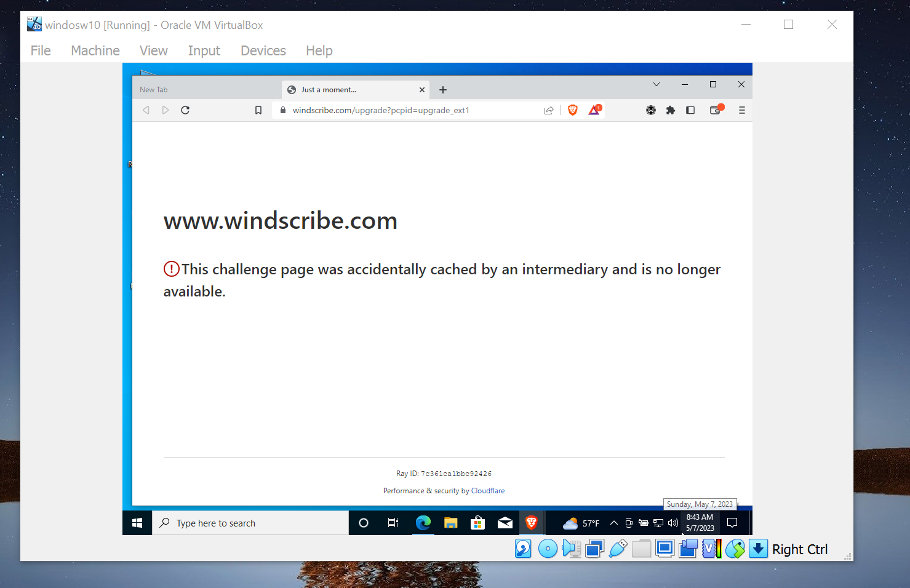This screenshot has width=910, height=588.
Task: Click the VirtualBox display status icon
Action: click(x=665, y=549)
